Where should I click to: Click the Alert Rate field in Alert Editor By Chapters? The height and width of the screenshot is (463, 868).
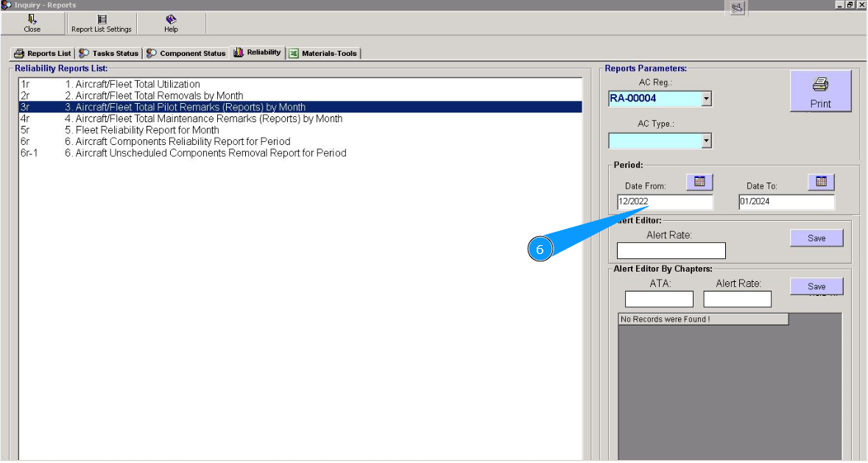pos(738,300)
